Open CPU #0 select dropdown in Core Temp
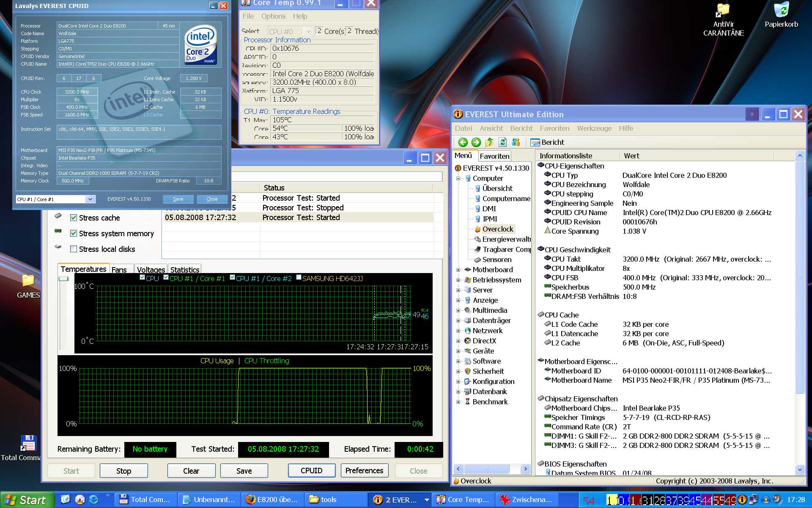Screen dimensions: 812x508 tap(308, 31)
